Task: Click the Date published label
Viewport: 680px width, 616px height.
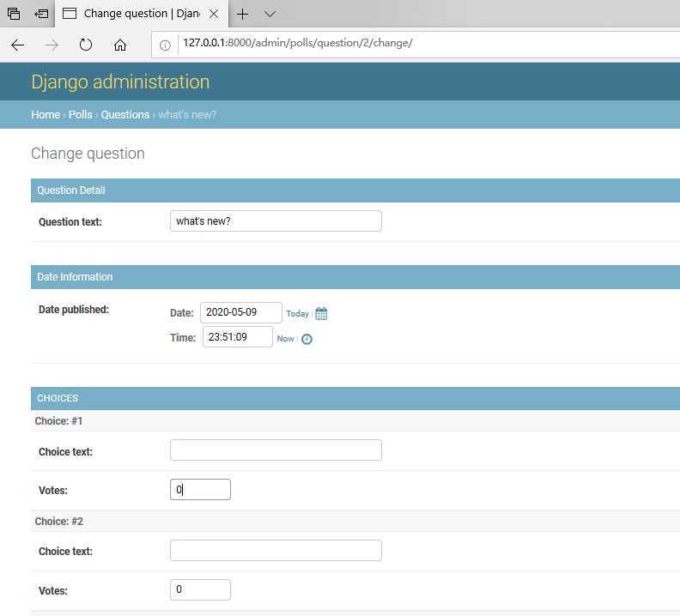Action: pos(74,310)
